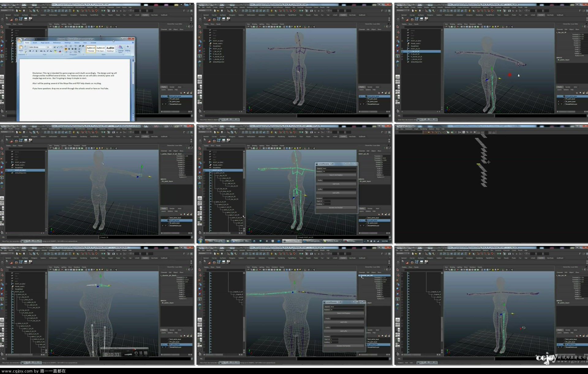Open the Change Styles dropdown in Word

coord(121,48)
